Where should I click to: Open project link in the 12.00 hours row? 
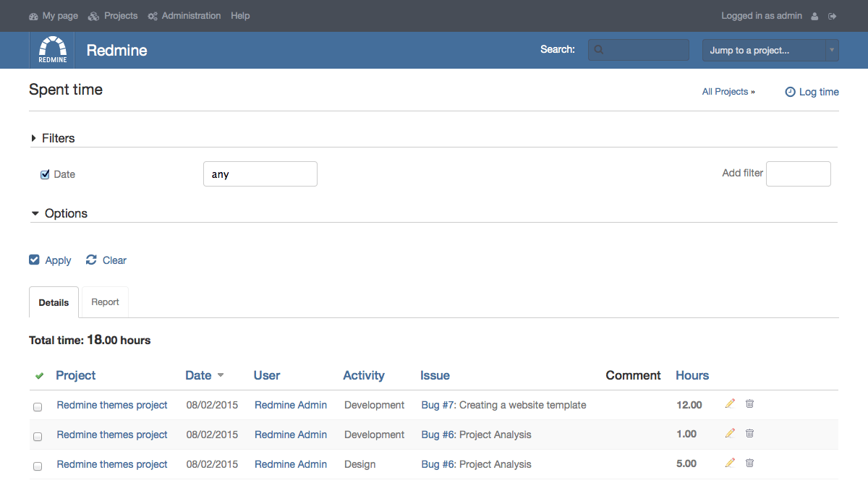tap(112, 405)
